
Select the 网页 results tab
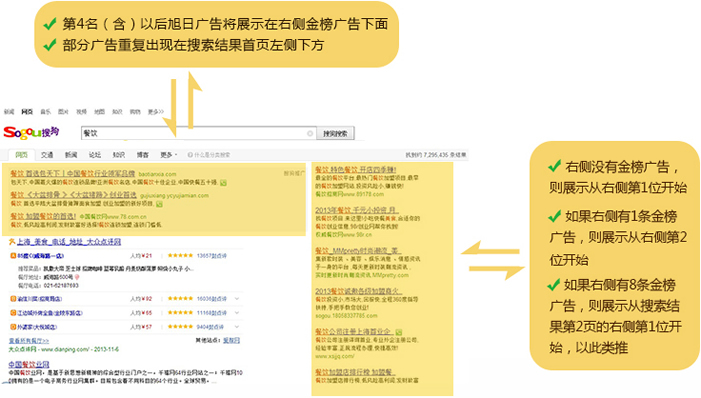click(21, 155)
